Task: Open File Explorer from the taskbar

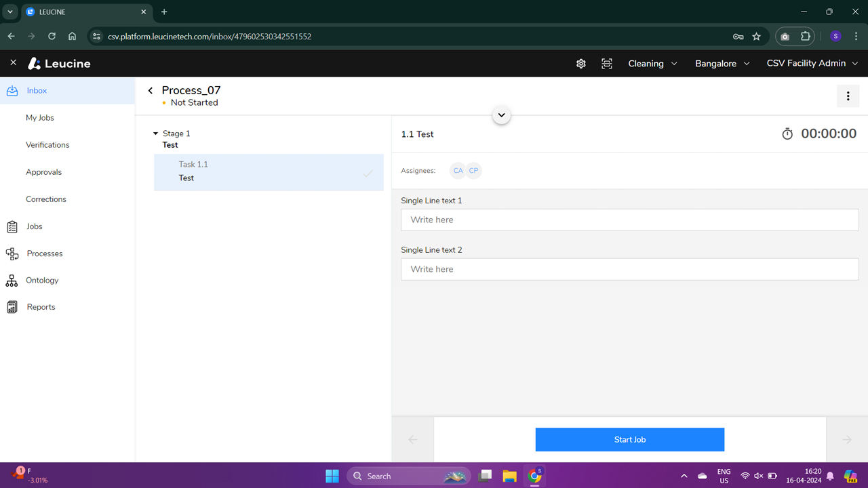Action: coord(509,476)
